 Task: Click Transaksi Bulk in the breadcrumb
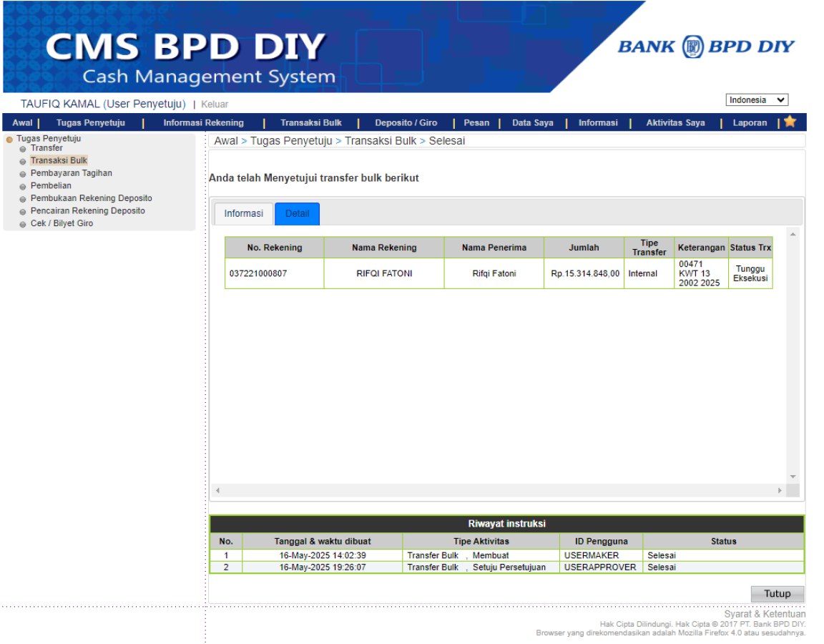point(381,141)
